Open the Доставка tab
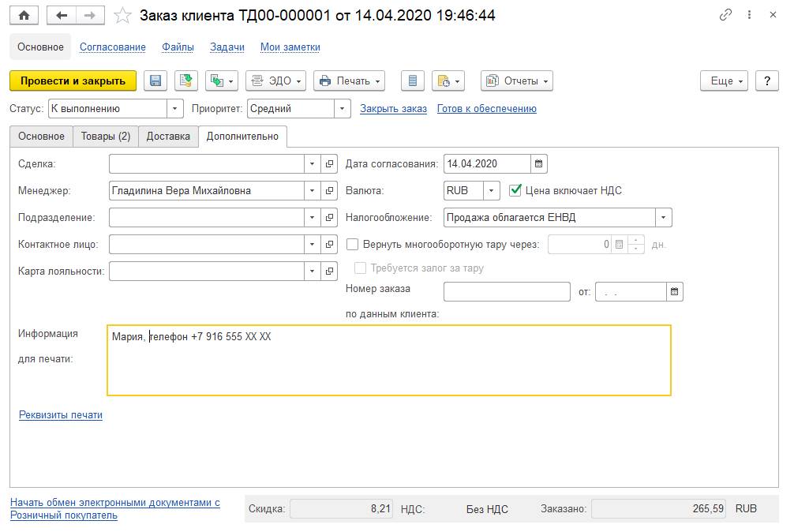Image resolution: width=794 pixels, height=532 pixels. (168, 137)
